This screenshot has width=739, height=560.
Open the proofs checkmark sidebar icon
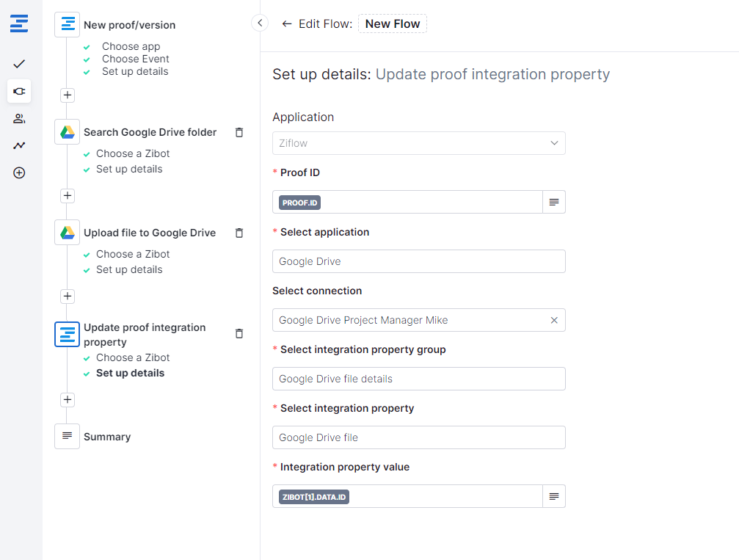pos(19,64)
